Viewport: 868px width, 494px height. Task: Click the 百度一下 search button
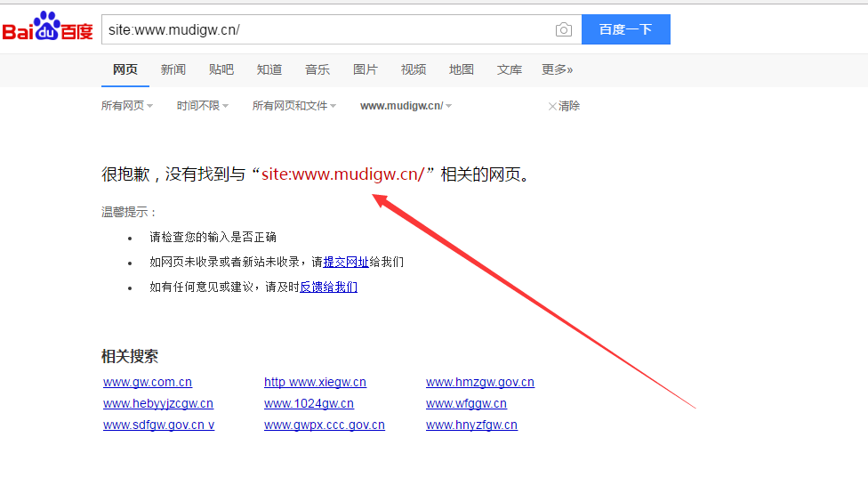tap(626, 29)
